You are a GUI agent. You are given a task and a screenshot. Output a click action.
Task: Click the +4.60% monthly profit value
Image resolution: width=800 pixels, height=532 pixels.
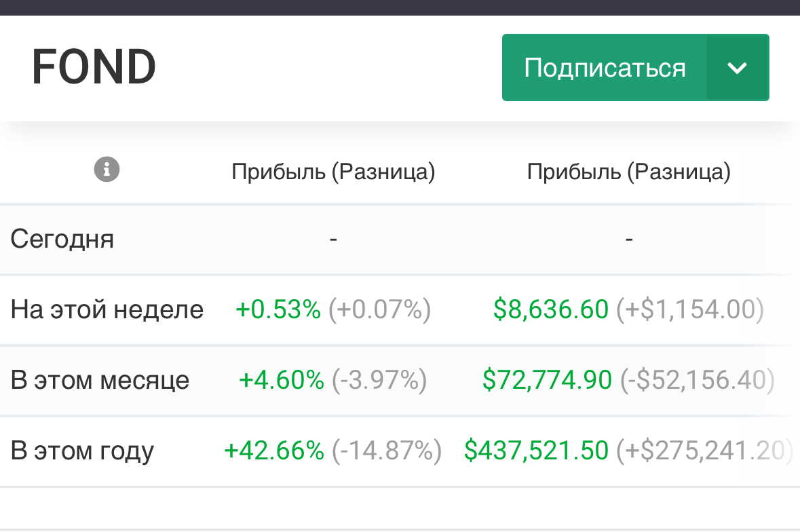coord(282,380)
